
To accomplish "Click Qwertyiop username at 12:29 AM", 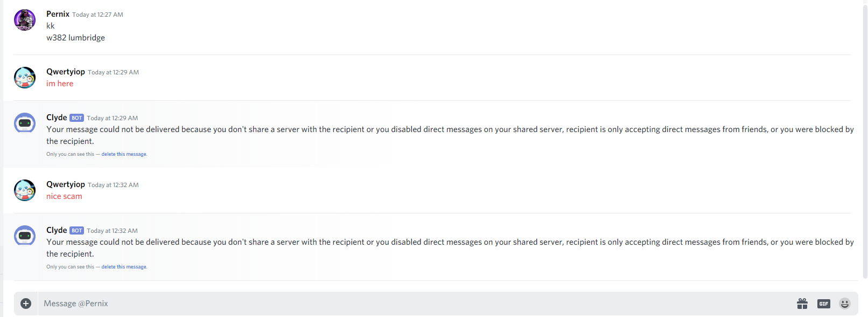I will (x=66, y=72).
